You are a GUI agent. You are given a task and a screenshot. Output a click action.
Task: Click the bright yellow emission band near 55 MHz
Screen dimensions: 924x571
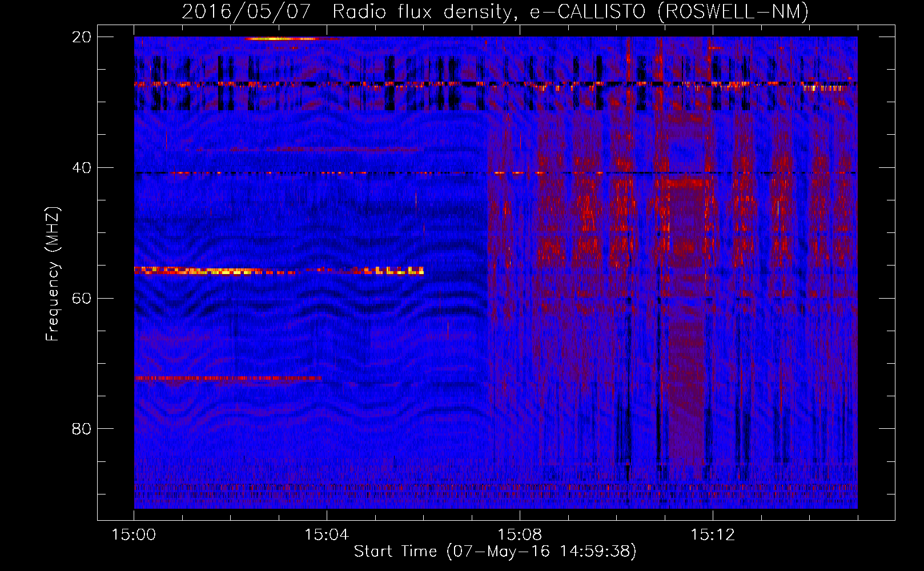pos(279,271)
